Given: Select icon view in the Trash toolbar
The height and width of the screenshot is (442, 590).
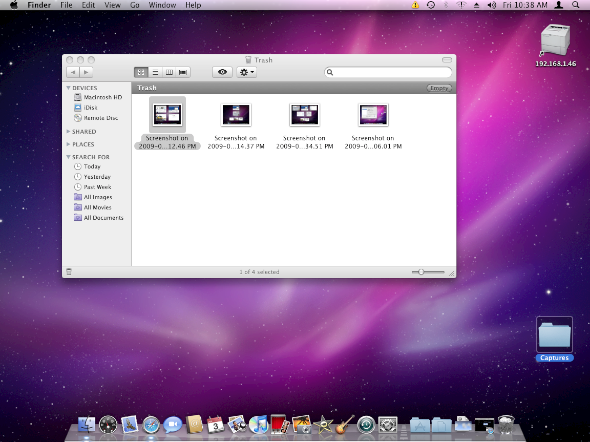Looking at the screenshot, I should (141, 72).
